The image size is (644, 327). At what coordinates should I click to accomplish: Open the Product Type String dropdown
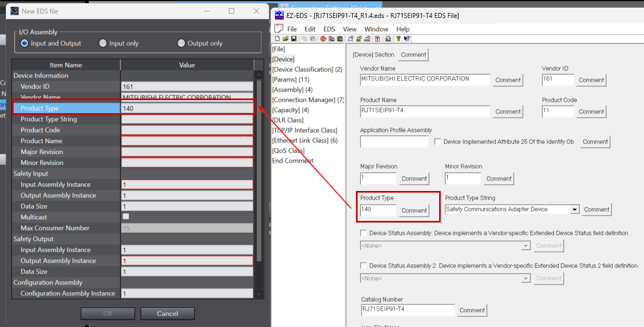click(574, 209)
